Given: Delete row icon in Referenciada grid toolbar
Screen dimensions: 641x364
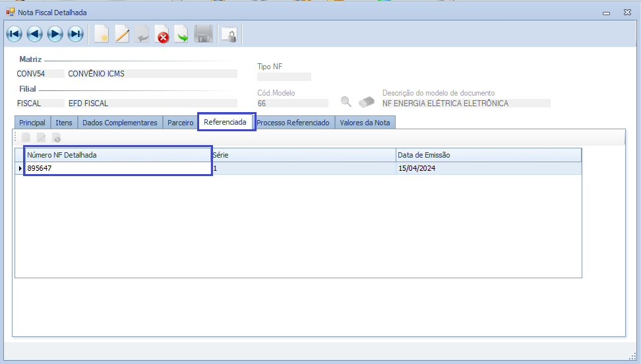Looking at the screenshot, I should (57, 138).
